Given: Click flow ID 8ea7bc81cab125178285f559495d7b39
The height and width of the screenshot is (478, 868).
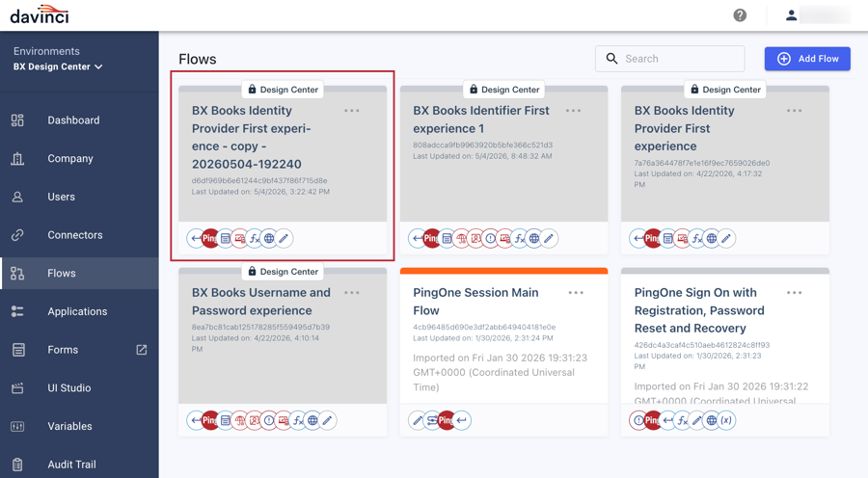Looking at the screenshot, I should pos(260,327).
